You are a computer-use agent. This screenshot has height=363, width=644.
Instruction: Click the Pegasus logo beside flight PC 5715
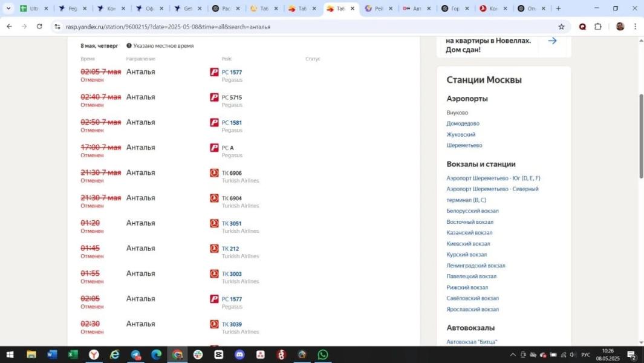pos(214,97)
